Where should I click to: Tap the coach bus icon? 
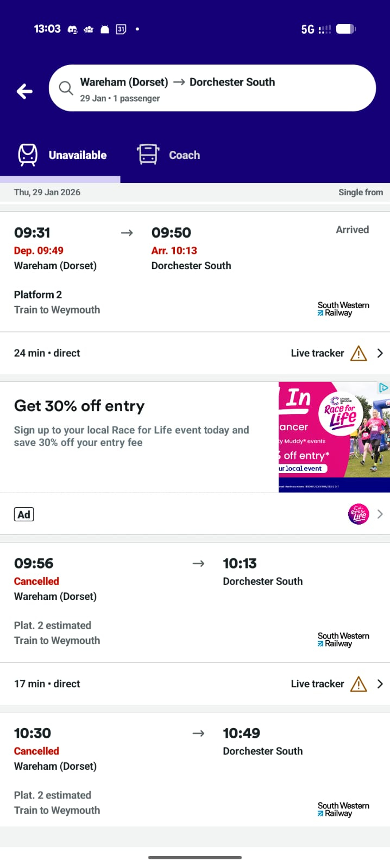(x=148, y=155)
